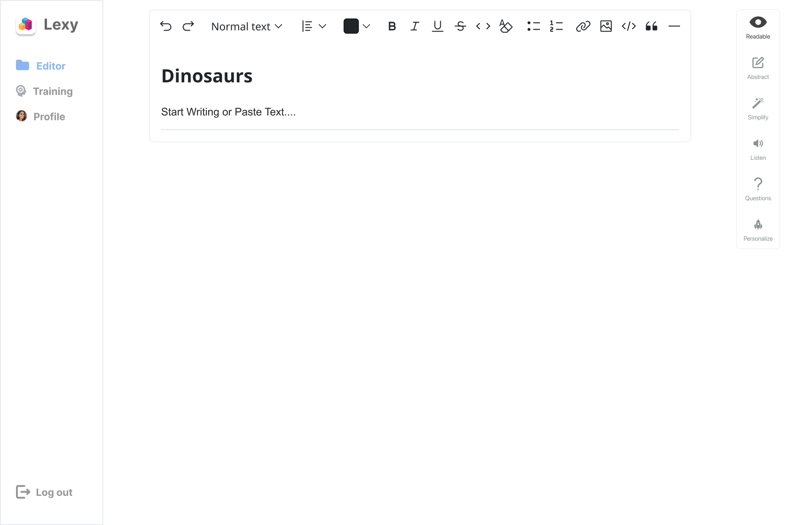This screenshot has height=525, width=812.
Task: Open the Training section
Action: coord(44,91)
